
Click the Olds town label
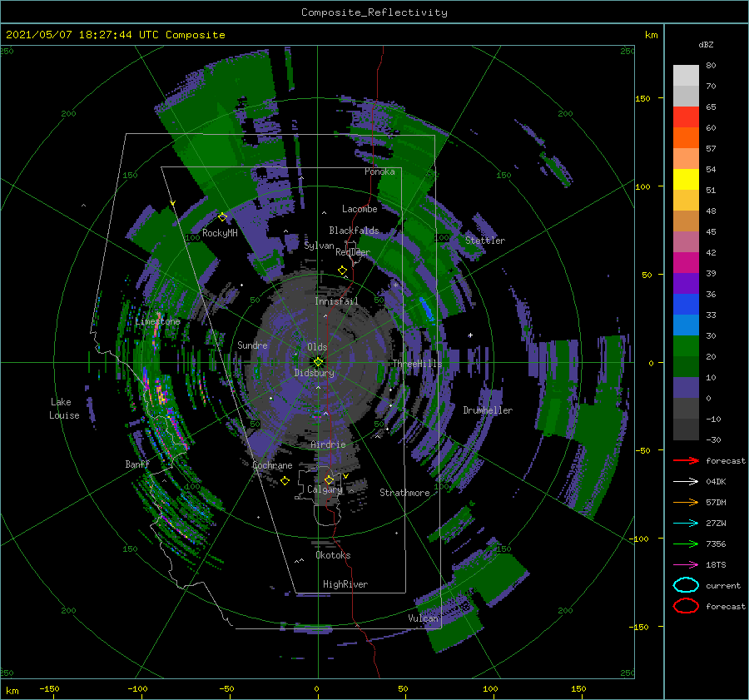click(x=317, y=347)
